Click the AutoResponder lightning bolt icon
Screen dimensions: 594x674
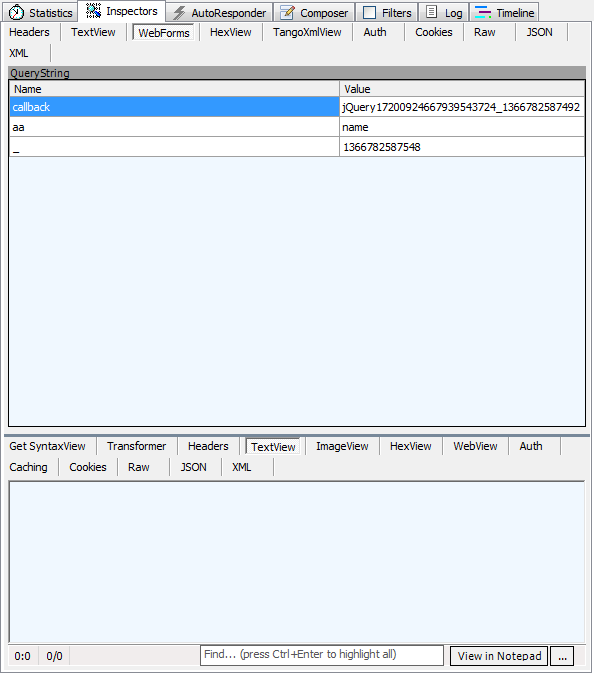(x=179, y=13)
